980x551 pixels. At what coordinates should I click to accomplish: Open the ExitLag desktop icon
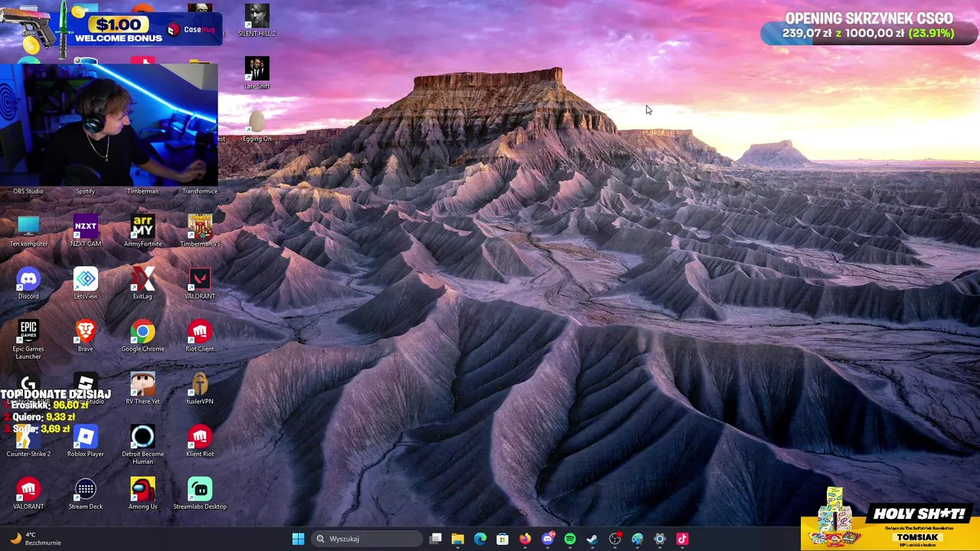(142, 283)
